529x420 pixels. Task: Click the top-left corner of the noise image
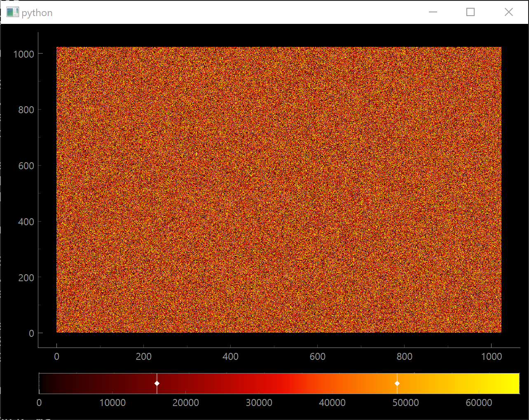coord(58,47)
